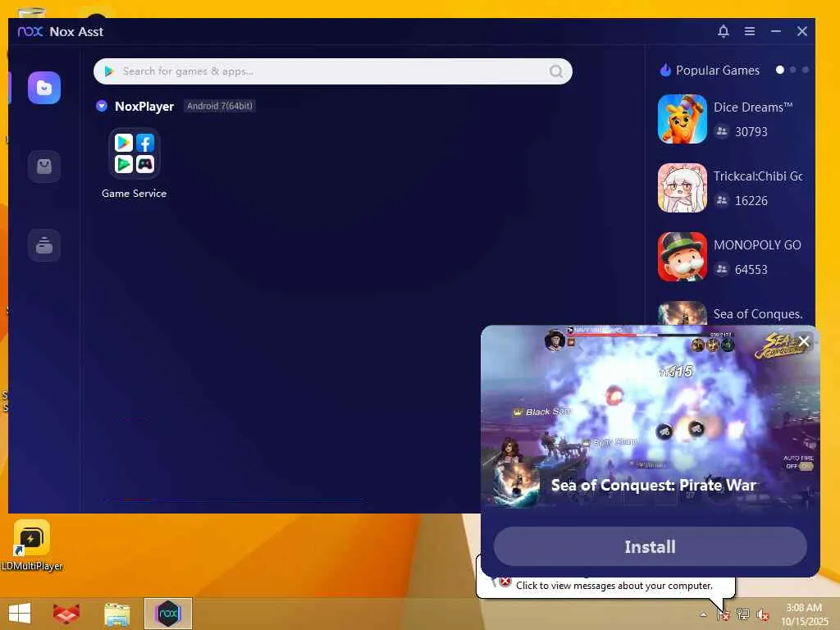
Task: Open the MONOPOLY GO game thumbnail
Action: pyautogui.click(x=682, y=257)
